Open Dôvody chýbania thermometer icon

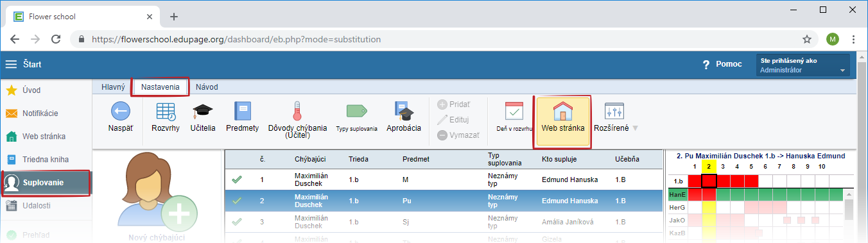coord(295,111)
